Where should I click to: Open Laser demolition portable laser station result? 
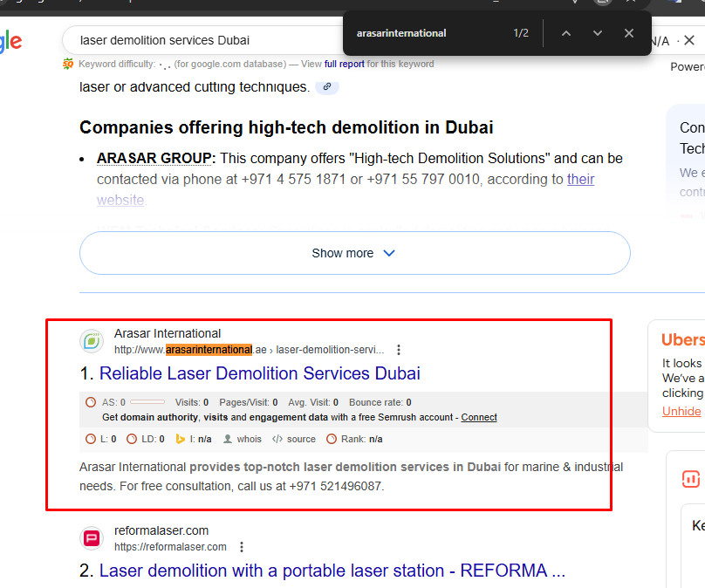(332, 571)
